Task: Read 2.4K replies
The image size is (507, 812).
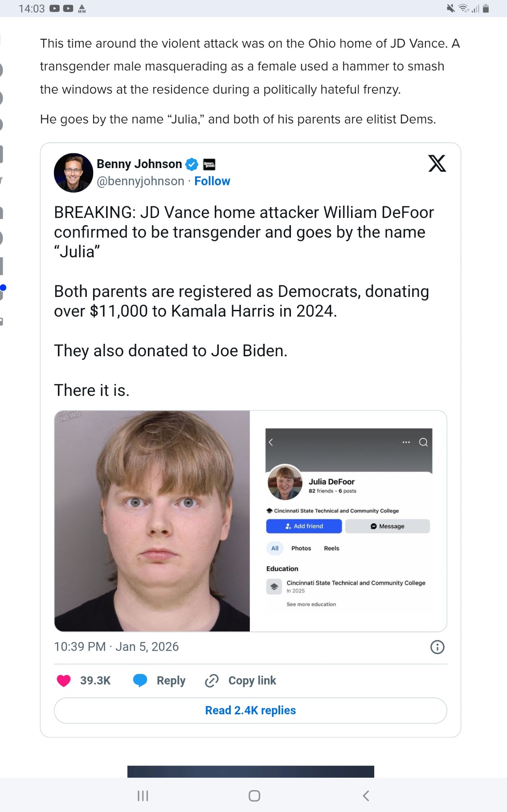Action: 250,710
